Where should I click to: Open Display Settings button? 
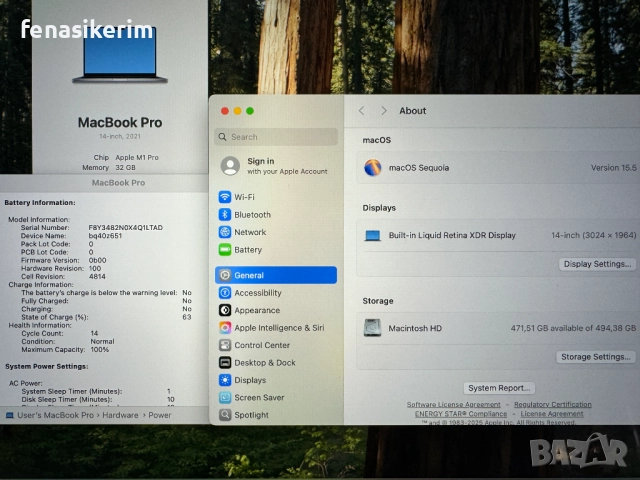point(597,264)
